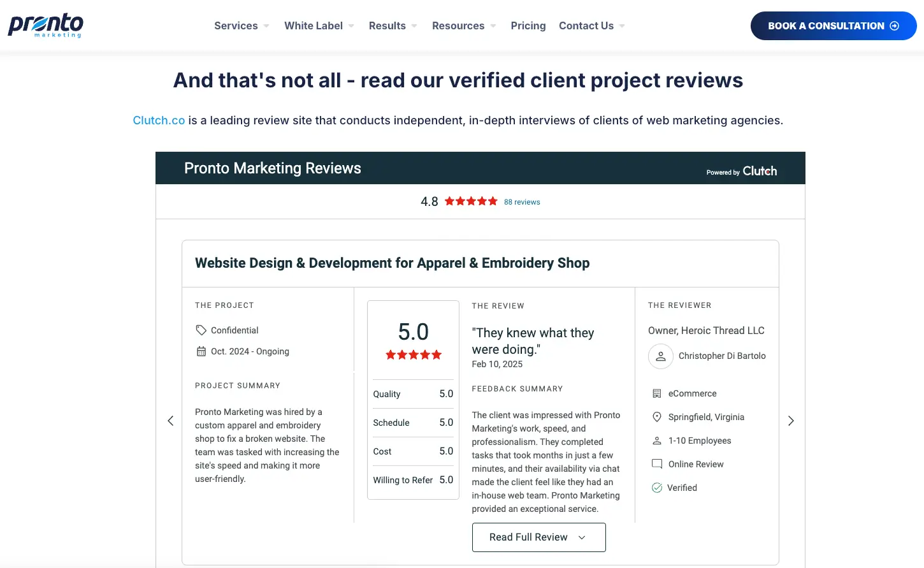
Task: Open the Contact Us menu
Action: (x=591, y=25)
